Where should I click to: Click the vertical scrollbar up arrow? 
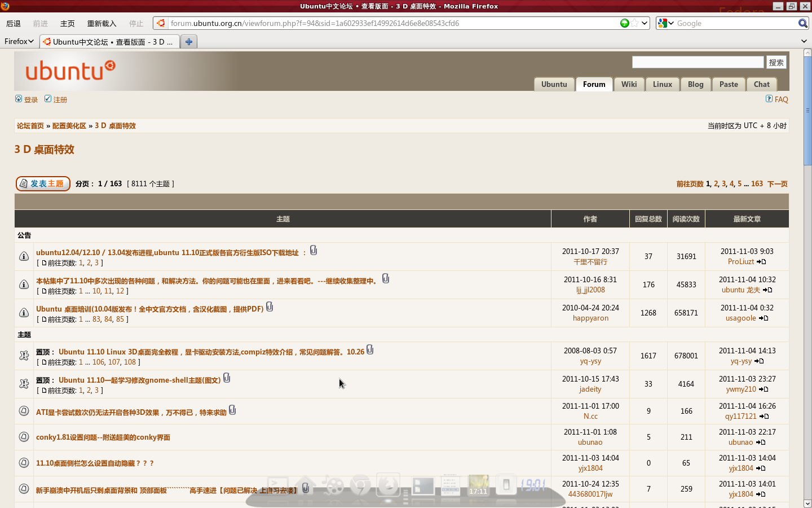coord(807,52)
